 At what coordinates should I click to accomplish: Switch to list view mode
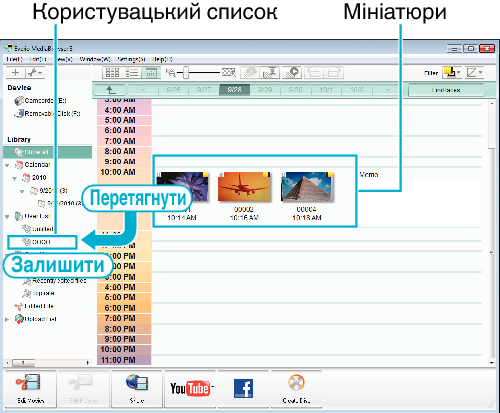[132, 73]
